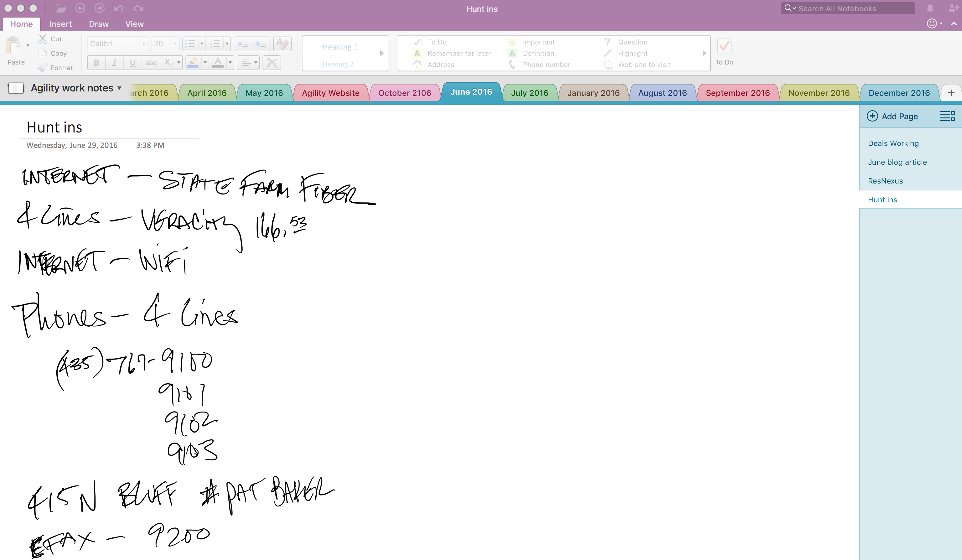Select the Insert ribbon tab

[59, 23]
